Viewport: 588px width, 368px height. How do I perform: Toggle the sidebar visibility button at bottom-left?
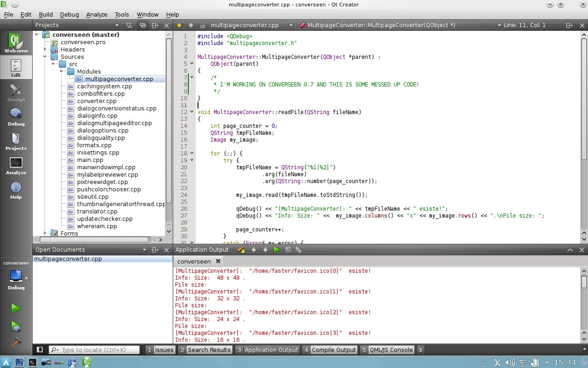coord(40,350)
